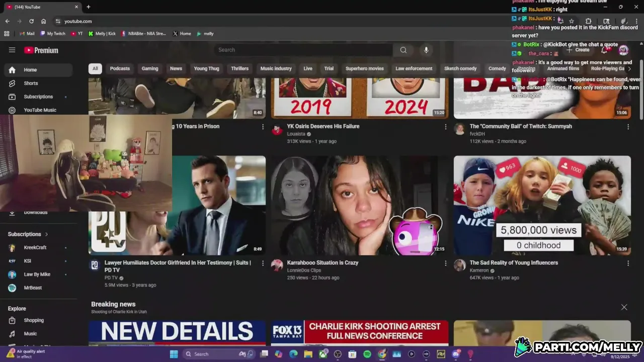Open the YK Osiris Deserves His Failure title
The height and width of the screenshot is (362, 644).
323,126
